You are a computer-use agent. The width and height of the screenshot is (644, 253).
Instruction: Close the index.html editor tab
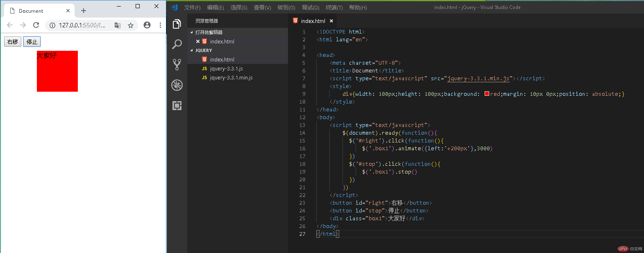click(331, 21)
